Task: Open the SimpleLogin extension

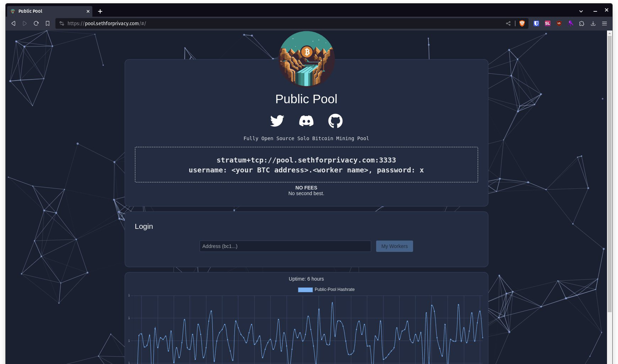Action: (x=547, y=23)
